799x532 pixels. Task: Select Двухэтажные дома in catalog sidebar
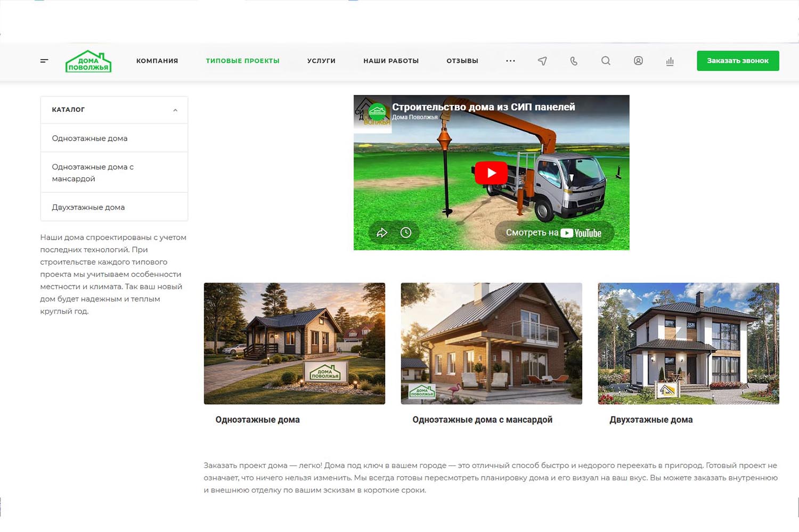click(88, 207)
